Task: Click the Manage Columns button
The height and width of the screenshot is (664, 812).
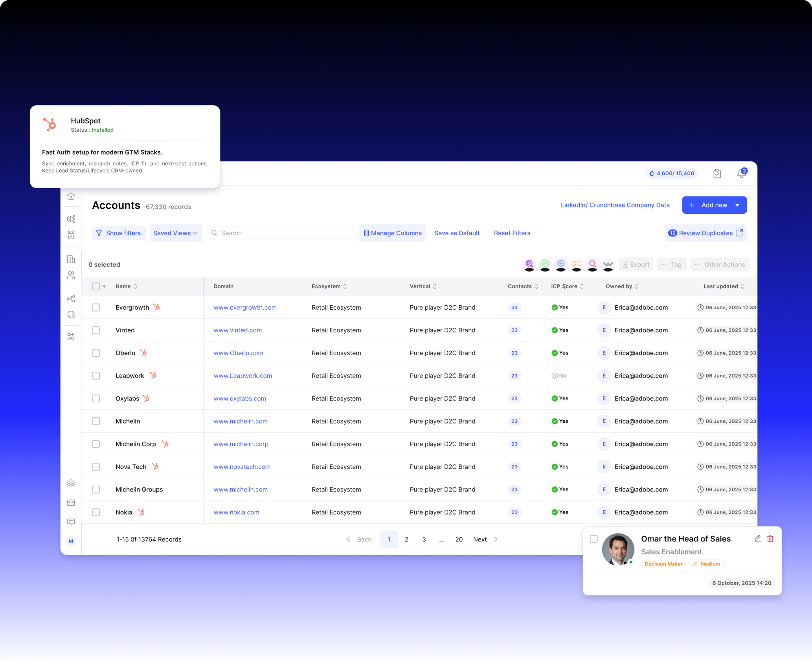Action: 392,233
